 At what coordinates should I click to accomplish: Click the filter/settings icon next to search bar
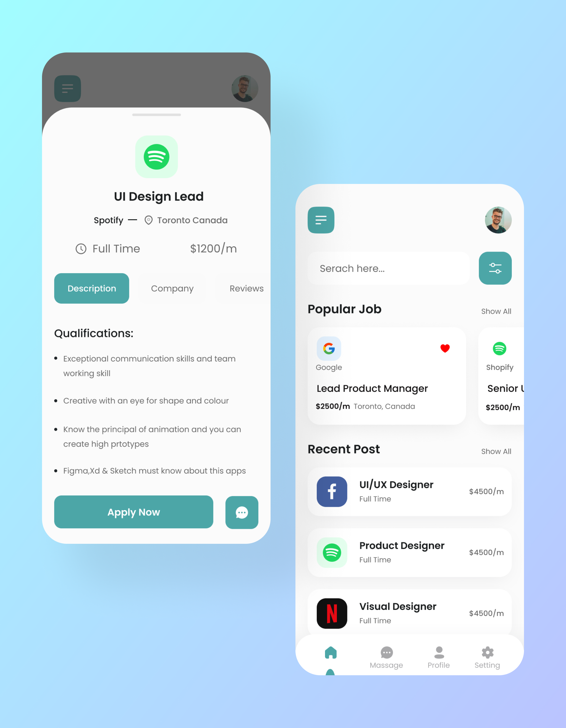tap(495, 268)
